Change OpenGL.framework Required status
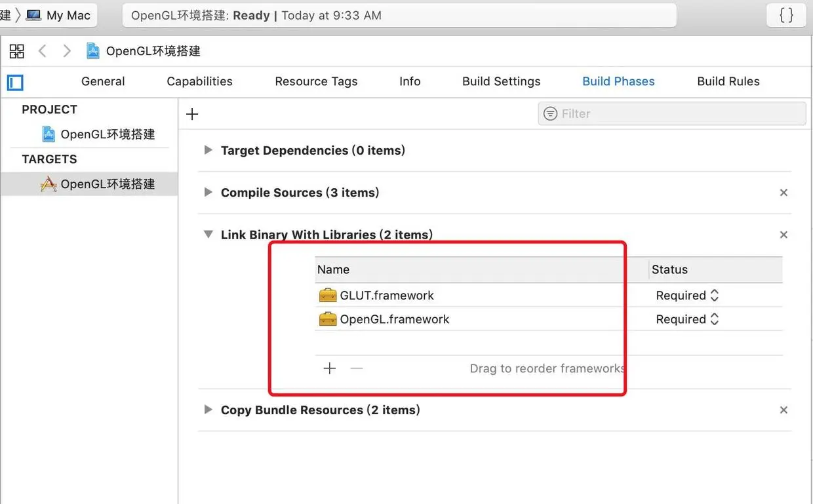This screenshot has height=504, width=813. click(687, 319)
